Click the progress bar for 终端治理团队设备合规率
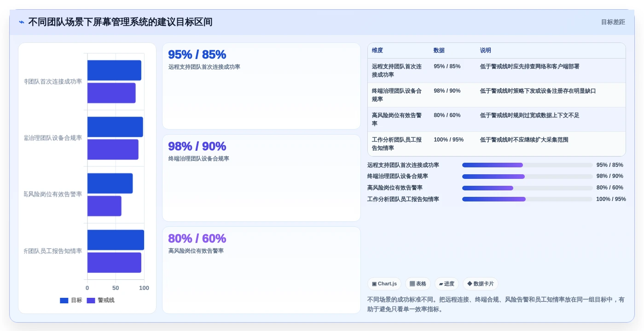This screenshot has height=331, width=644. pos(528,177)
